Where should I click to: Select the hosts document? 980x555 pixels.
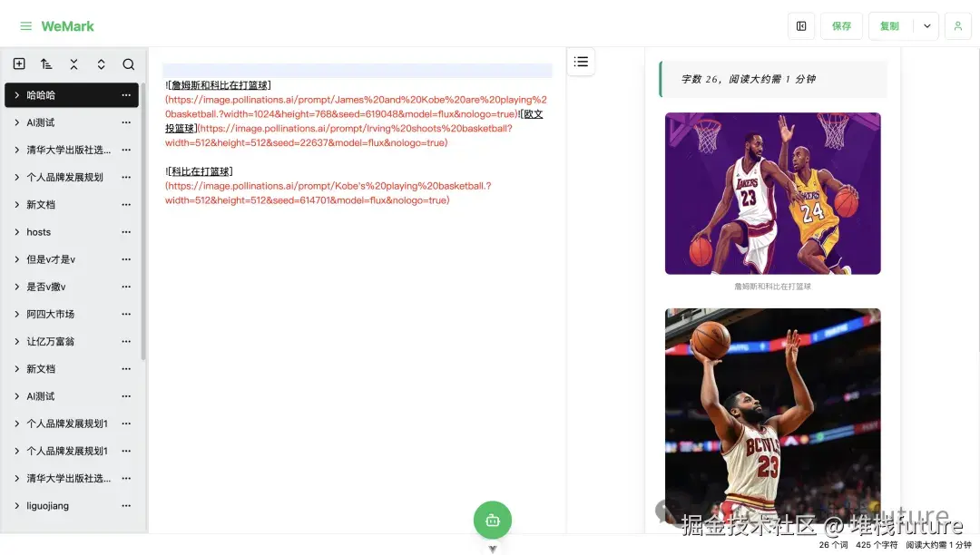click(x=72, y=231)
